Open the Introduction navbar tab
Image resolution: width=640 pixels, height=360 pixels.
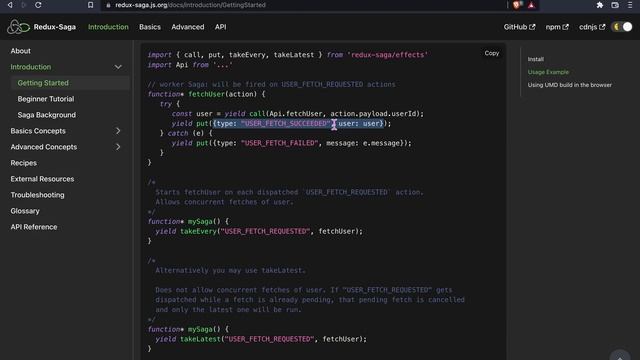click(x=108, y=27)
